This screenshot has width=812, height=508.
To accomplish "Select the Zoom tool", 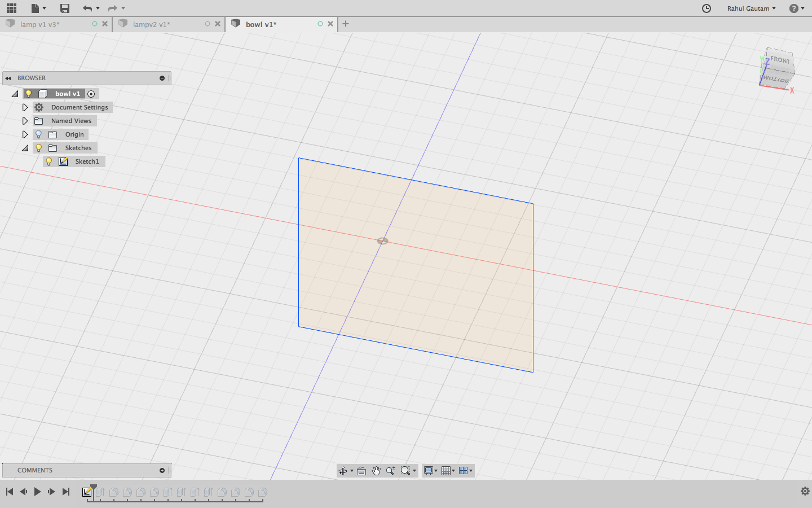I will coord(391,471).
